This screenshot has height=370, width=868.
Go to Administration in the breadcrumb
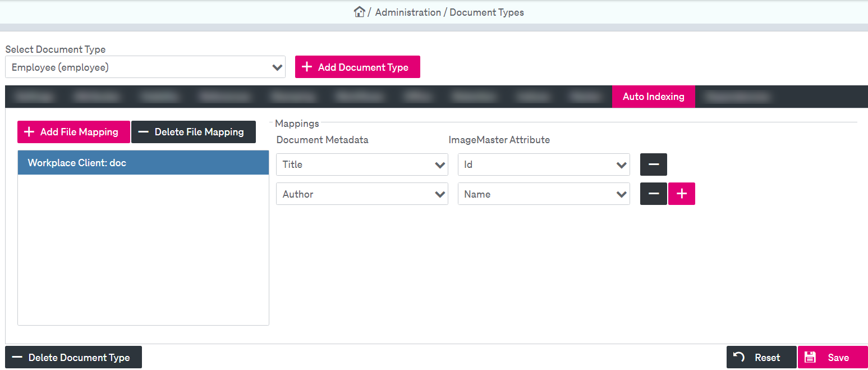tap(408, 12)
